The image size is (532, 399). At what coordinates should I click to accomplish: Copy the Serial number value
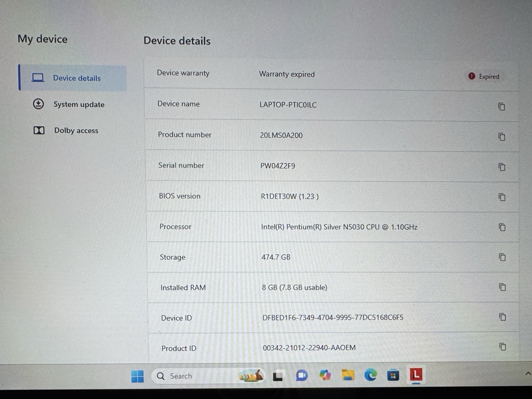tap(502, 167)
